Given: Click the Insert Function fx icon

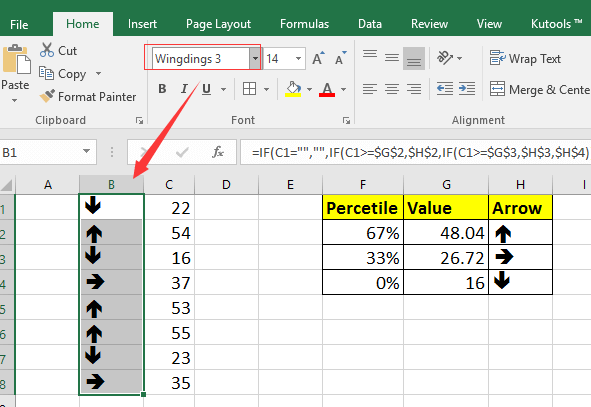Looking at the screenshot, I should tap(218, 152).
